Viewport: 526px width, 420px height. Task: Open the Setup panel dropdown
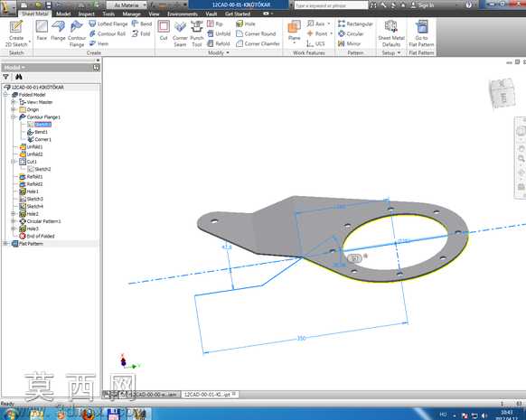391,52
